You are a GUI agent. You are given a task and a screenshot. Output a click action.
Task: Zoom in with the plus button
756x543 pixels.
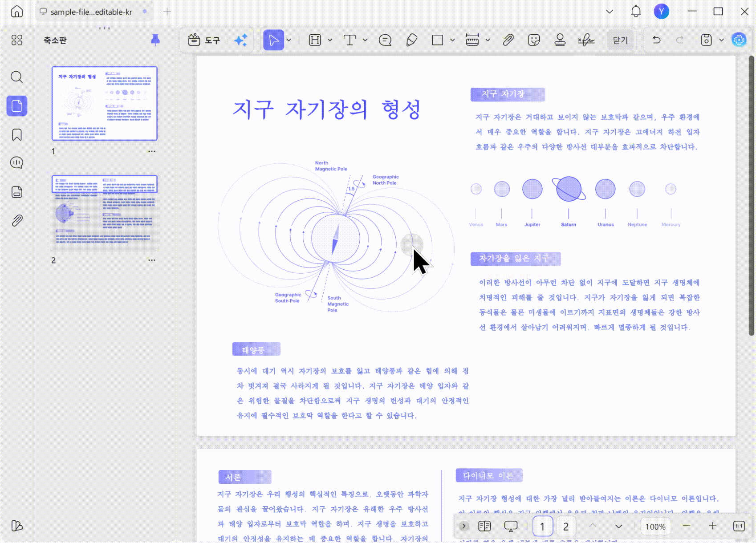click(x=713, y=526)
